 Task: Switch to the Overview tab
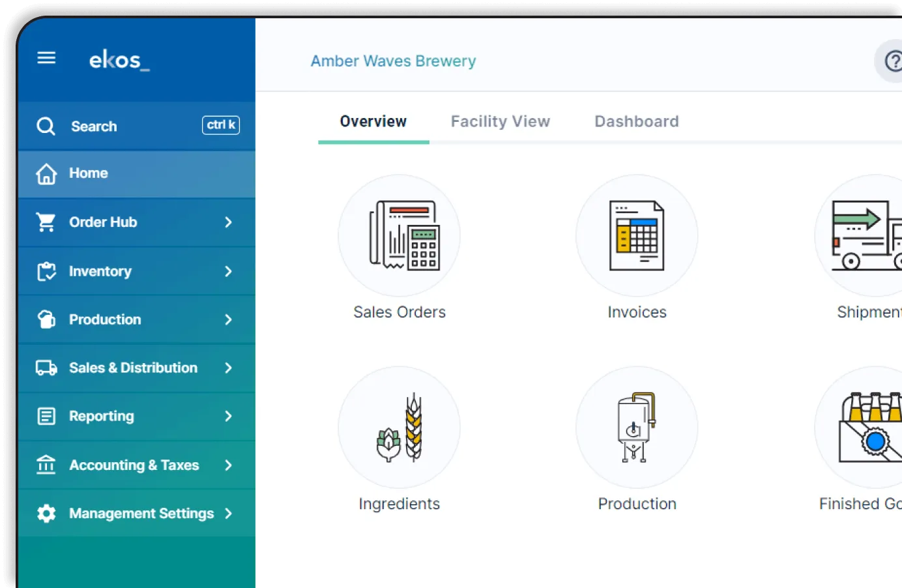(373, 122)
